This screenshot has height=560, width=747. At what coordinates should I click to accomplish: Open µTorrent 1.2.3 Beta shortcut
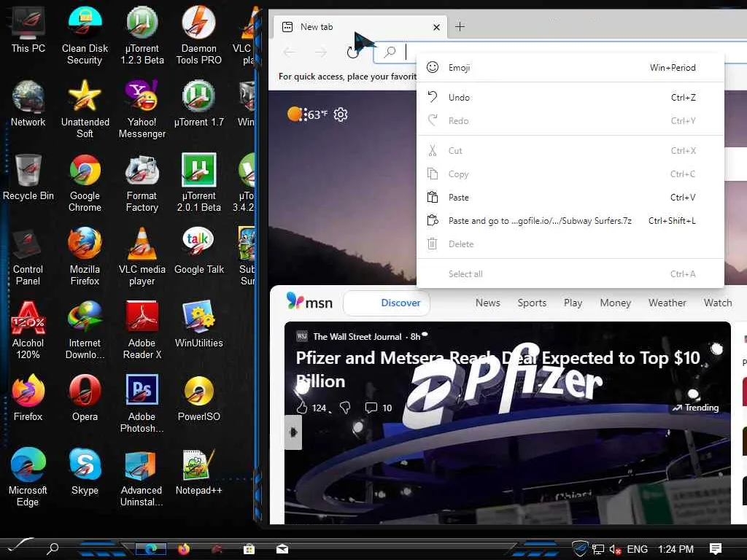tap(142, 34)
